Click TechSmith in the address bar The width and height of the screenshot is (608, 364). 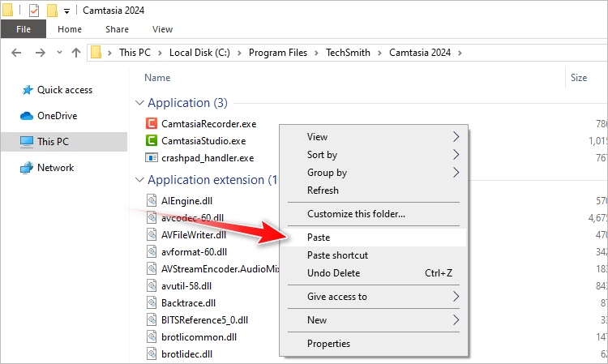(347, 53)
